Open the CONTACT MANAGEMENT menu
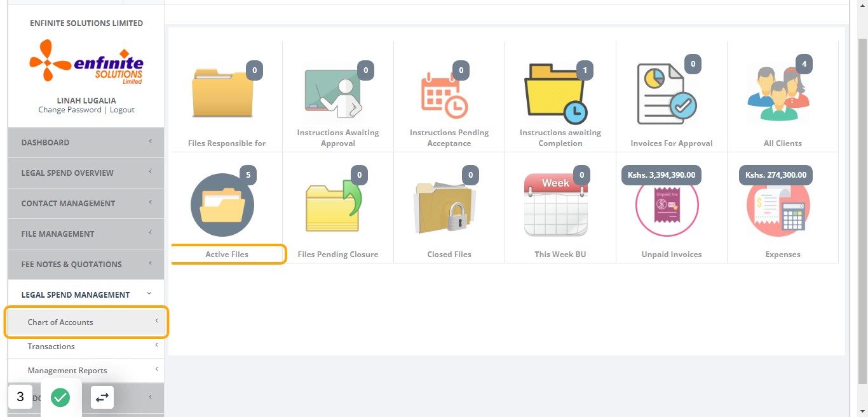The image size is (868, 417). coord(86,203)
